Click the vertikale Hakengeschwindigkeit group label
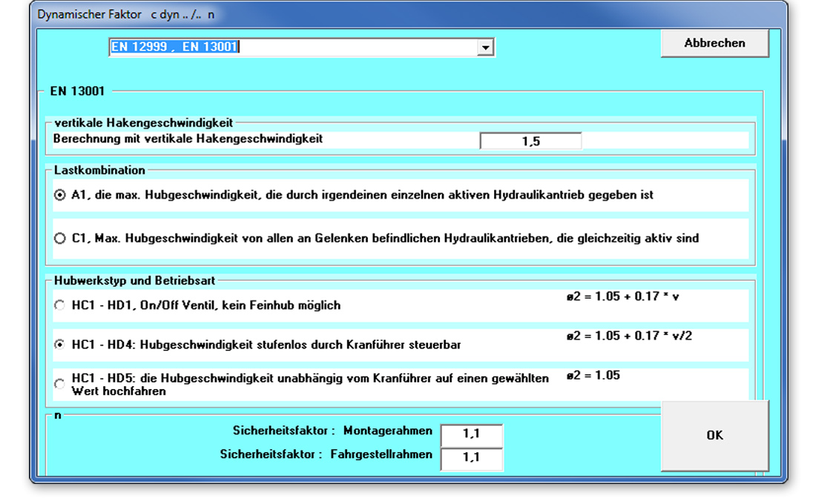This screenshot has height=504, width=813. tap(144, 123)
